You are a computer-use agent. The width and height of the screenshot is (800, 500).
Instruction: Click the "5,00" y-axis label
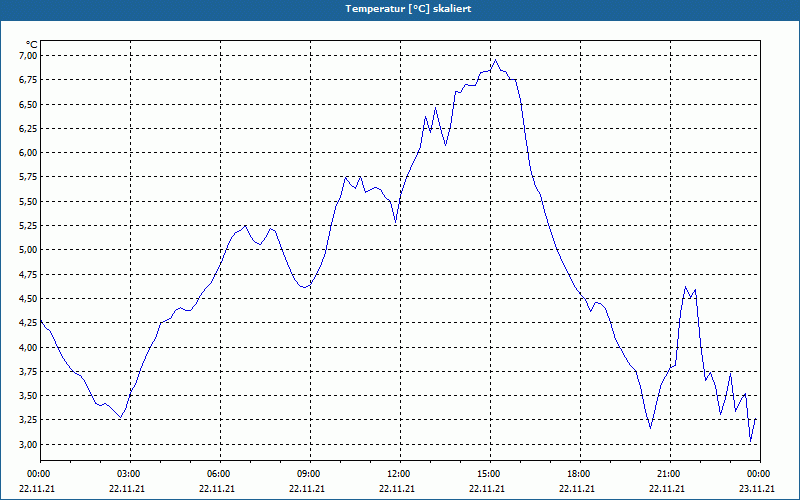pos(28,250)
